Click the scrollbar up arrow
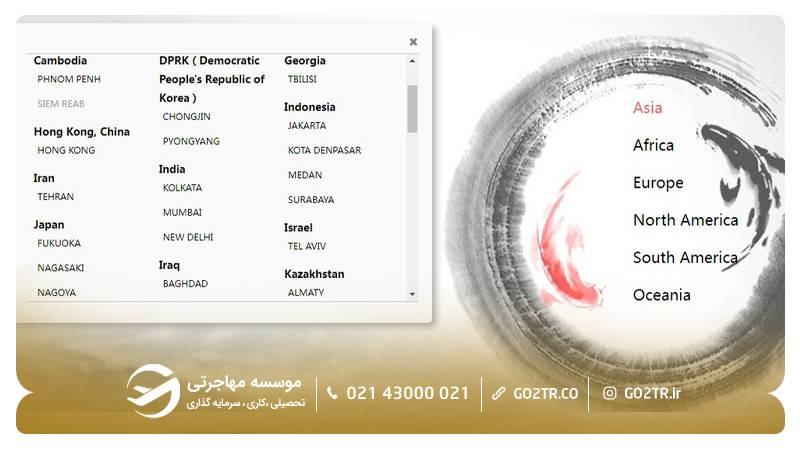 click(x=412, y=61)
